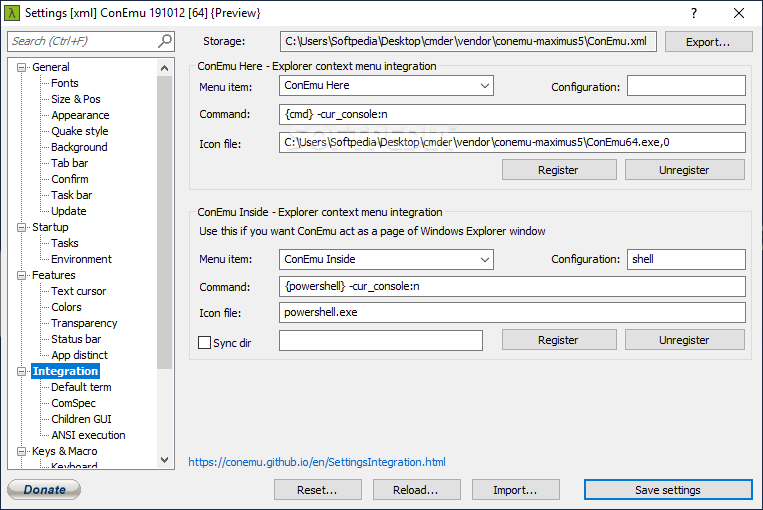
Task: Select the Features tree item label
Action: pos(54,275)
